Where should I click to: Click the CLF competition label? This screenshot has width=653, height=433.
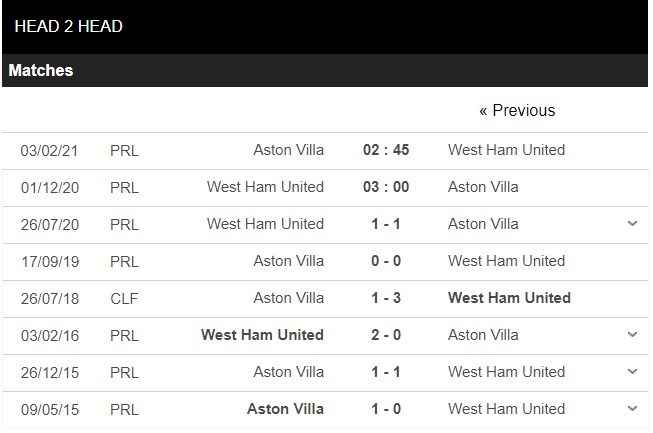(x=125, y=298)
